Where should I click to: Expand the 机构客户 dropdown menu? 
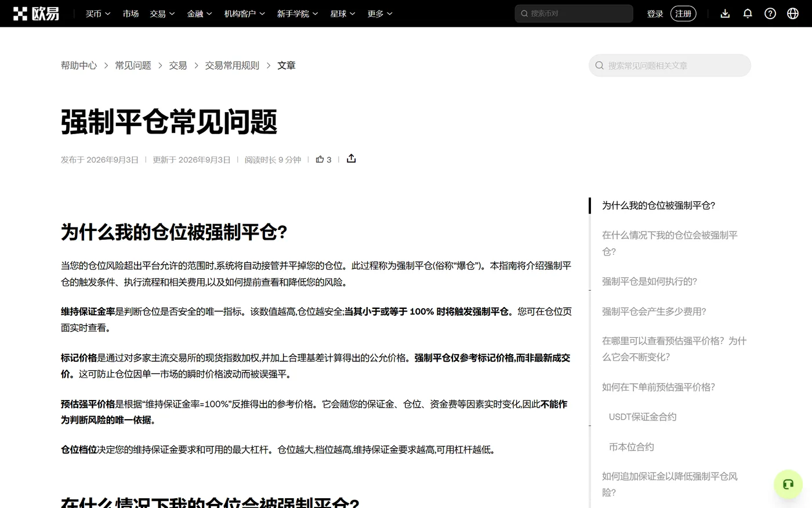245,13
